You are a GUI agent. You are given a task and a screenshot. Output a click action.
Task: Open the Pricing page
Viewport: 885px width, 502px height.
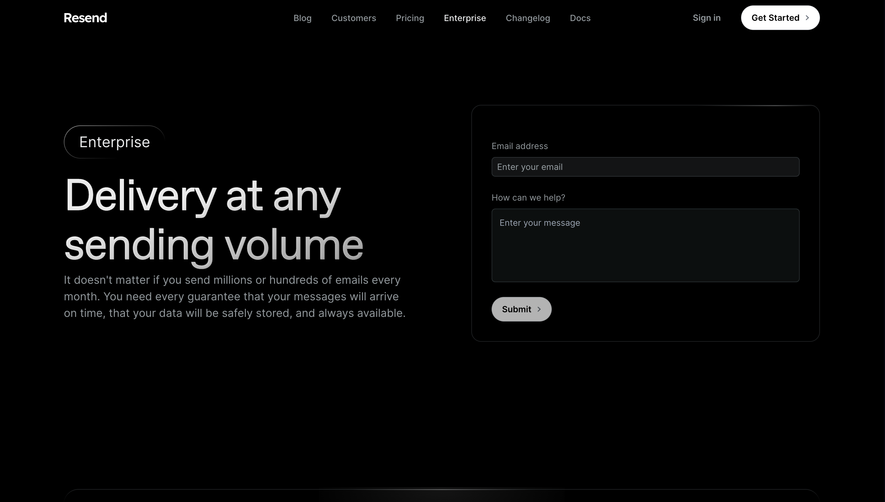(x=410, y=18)
